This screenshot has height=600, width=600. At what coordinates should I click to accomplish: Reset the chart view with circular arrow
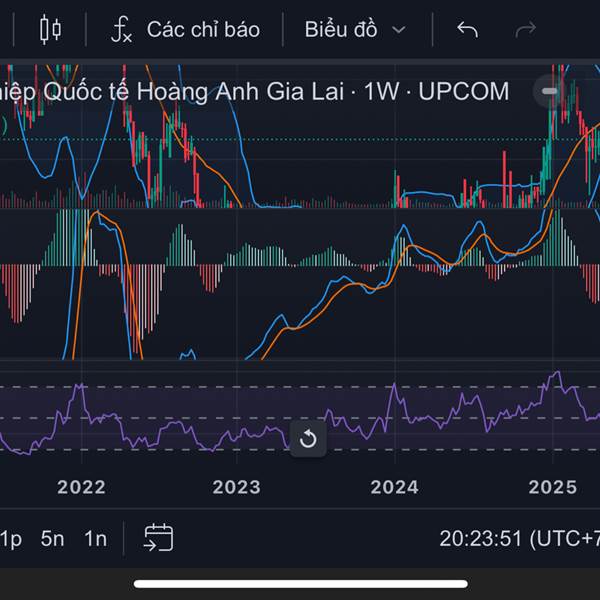308,439
